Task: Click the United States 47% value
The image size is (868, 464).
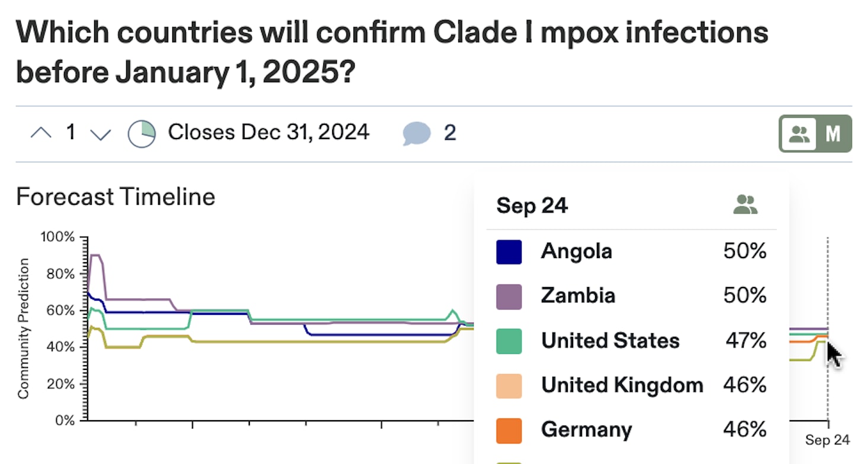Action: click(745, 341)
